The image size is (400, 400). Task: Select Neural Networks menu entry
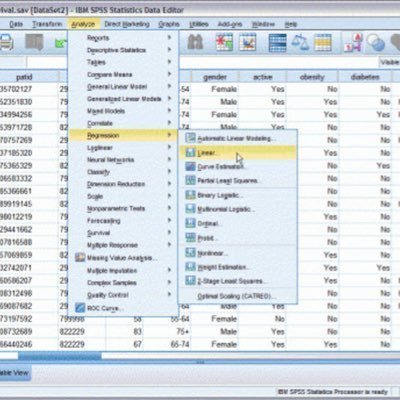click(123, 160)
